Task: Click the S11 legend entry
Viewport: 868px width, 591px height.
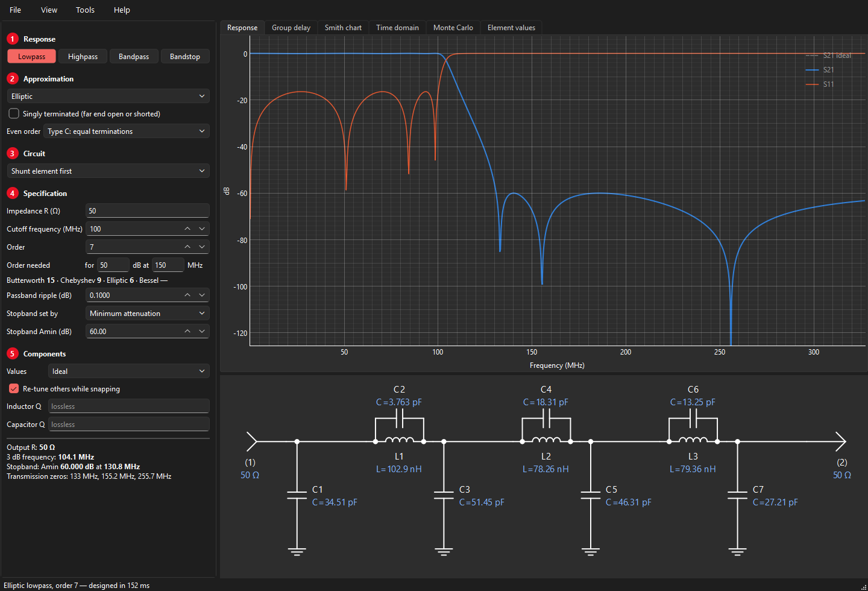Action: tap(820, 84)
